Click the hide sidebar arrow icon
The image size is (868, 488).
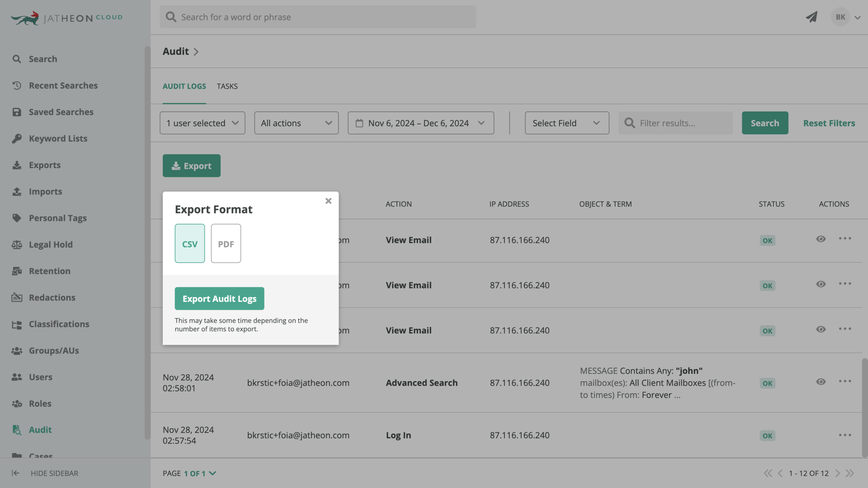coord(16,473)
